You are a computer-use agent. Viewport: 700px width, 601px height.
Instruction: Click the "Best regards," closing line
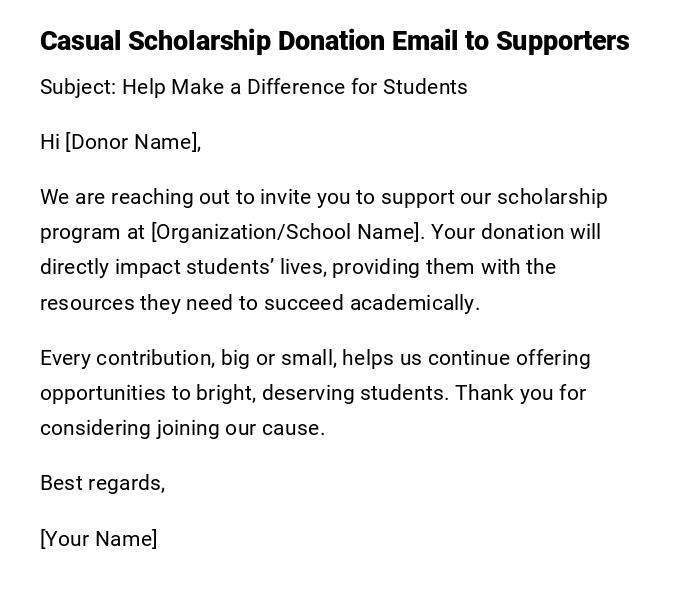102,483
